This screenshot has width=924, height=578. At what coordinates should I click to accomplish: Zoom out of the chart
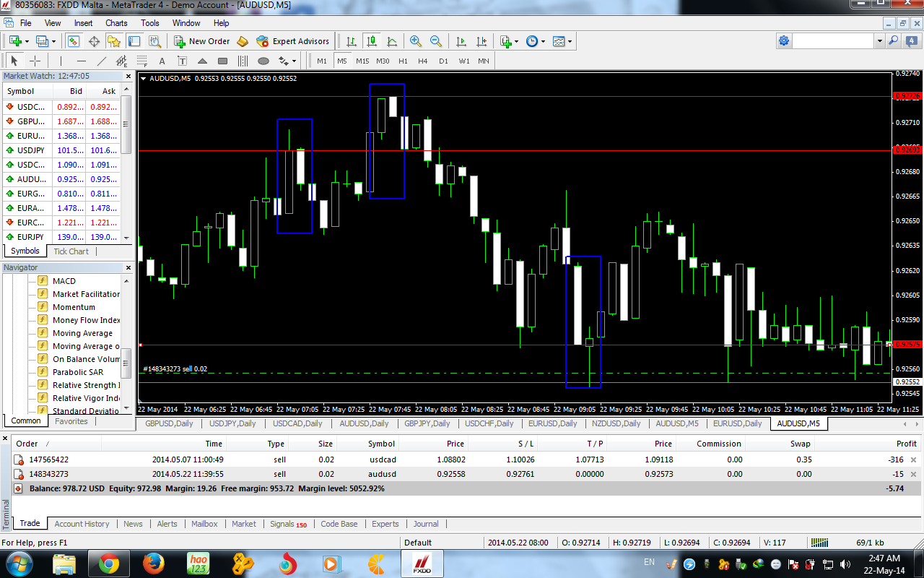click(x=436, y=41)
